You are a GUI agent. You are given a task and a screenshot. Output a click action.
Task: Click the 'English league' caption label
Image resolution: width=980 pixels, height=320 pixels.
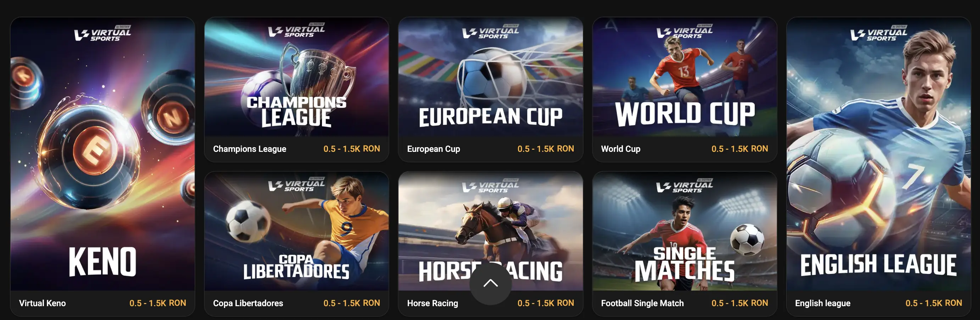coord(823,303)
